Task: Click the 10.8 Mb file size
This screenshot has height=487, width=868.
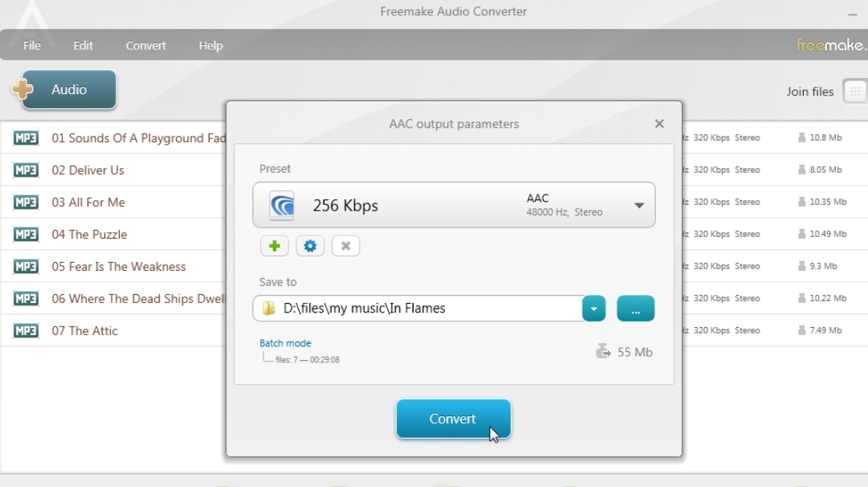Action: (x=825, y=137)
